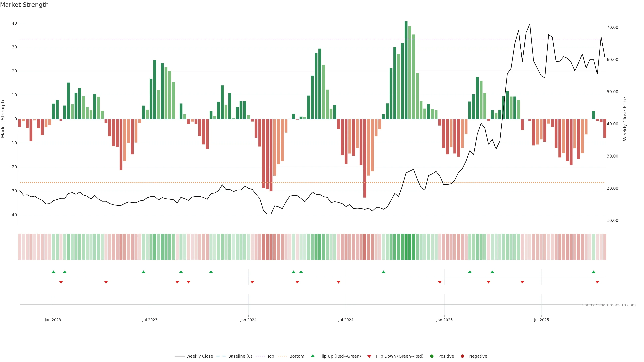Click the tallest green market strength bar
644x362 pixels.
tap(406, 70)
